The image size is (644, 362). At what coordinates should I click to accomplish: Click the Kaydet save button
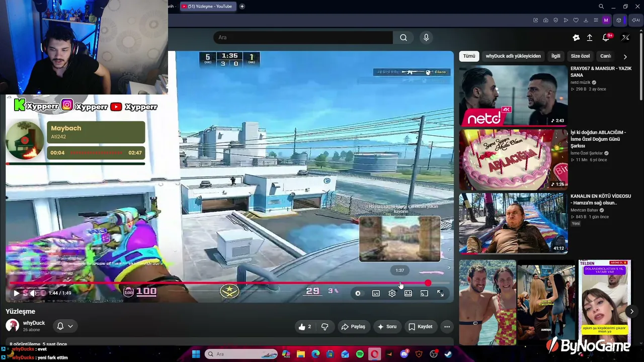(x=421, y=327)
